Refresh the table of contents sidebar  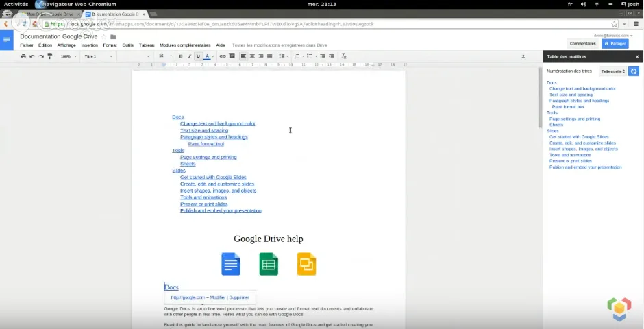(x=634, y=71)
